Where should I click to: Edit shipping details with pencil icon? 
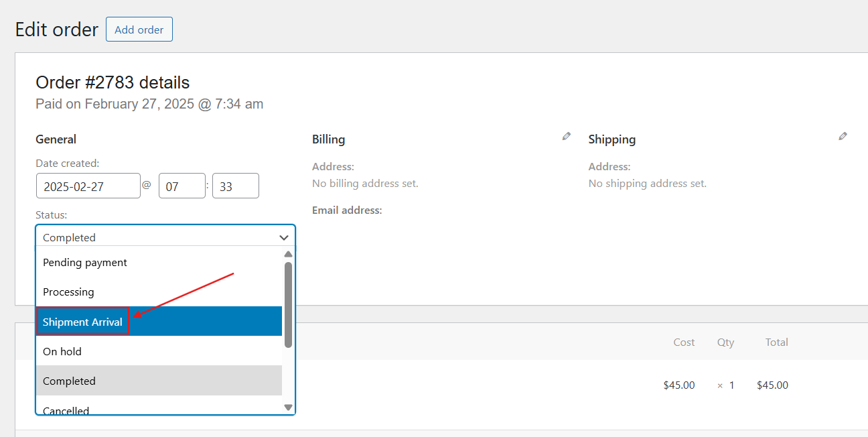(x=843, y=136)
